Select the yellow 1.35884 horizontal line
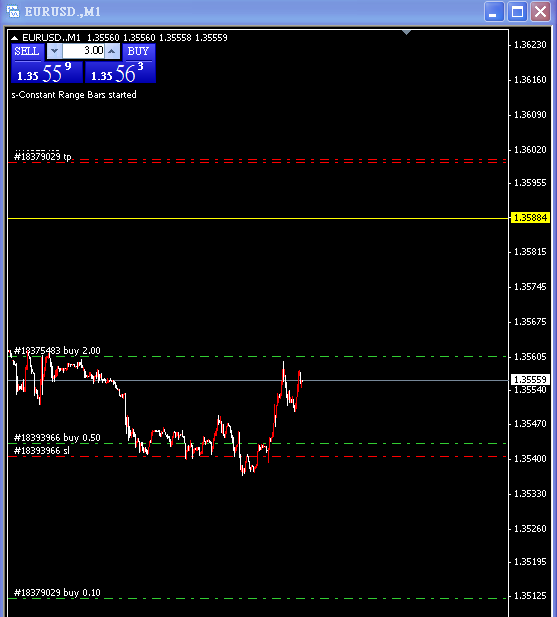Image resolution: width=557 pixels, height=617 pixels. (x=258, y=218)
